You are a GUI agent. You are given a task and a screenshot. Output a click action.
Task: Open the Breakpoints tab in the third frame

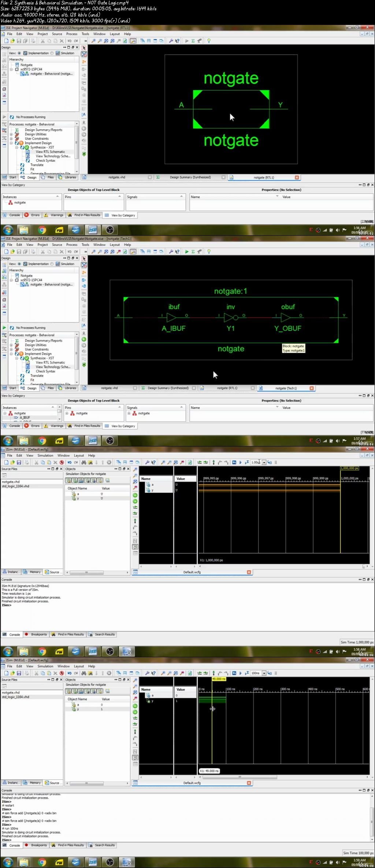click(x=36, y=635)
